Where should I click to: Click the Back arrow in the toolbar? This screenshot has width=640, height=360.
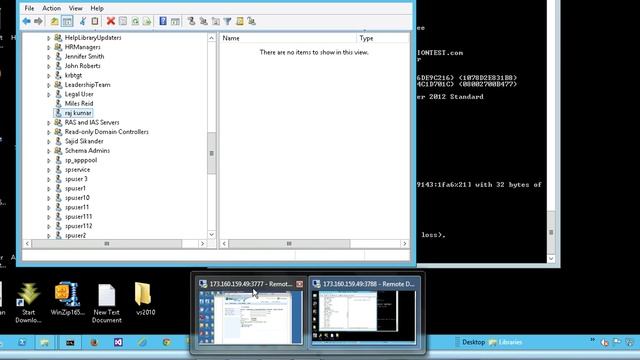tap(27, 21)
